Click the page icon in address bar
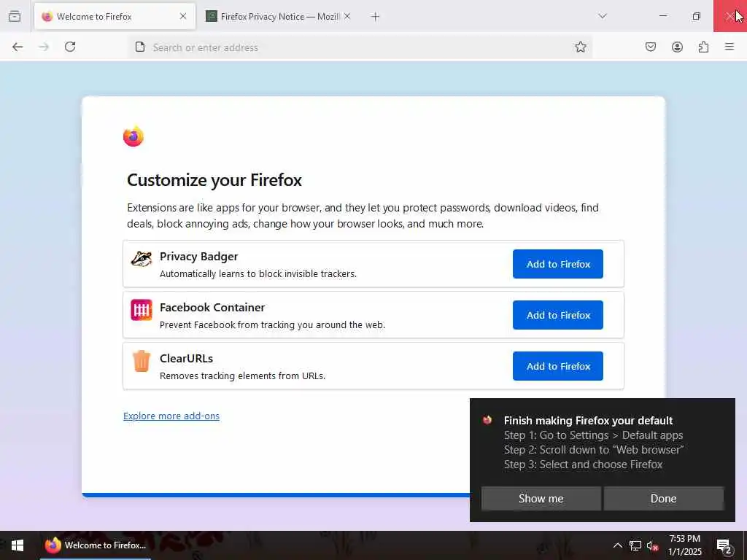747x560 pixels. click(x=140, y=47)
